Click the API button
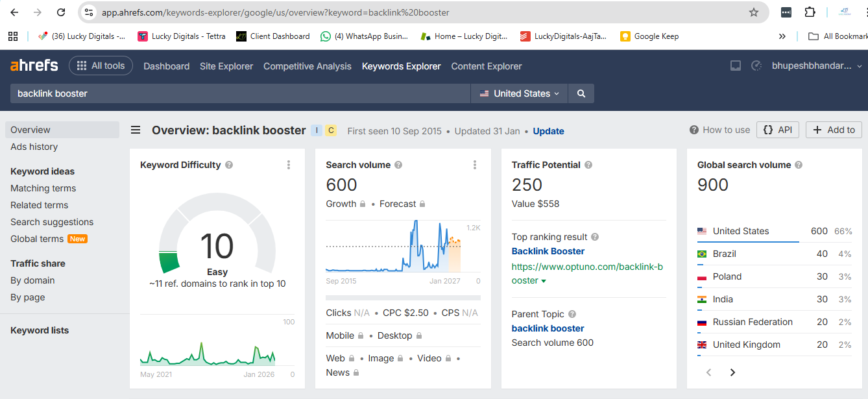This screenshot has height=399, width=868. pos(778,130)
